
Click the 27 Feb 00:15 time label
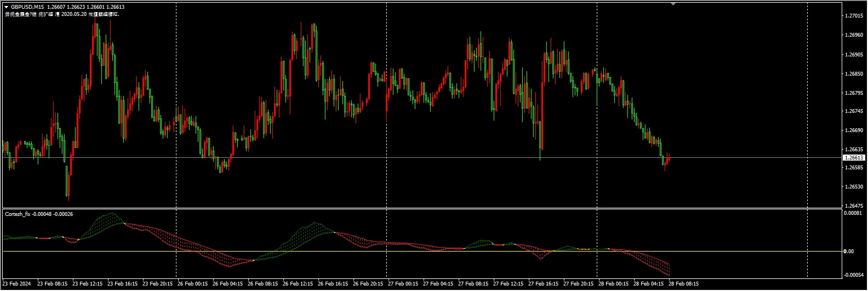403,284
